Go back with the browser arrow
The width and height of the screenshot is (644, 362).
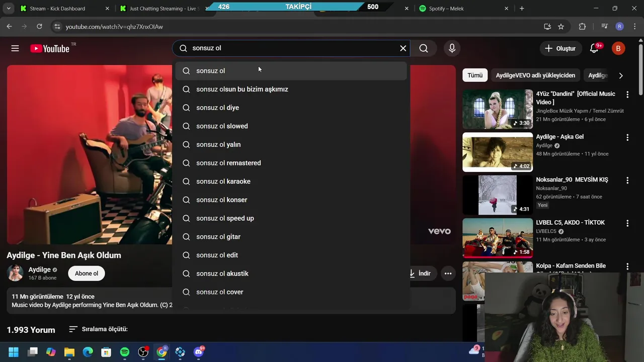9,27
